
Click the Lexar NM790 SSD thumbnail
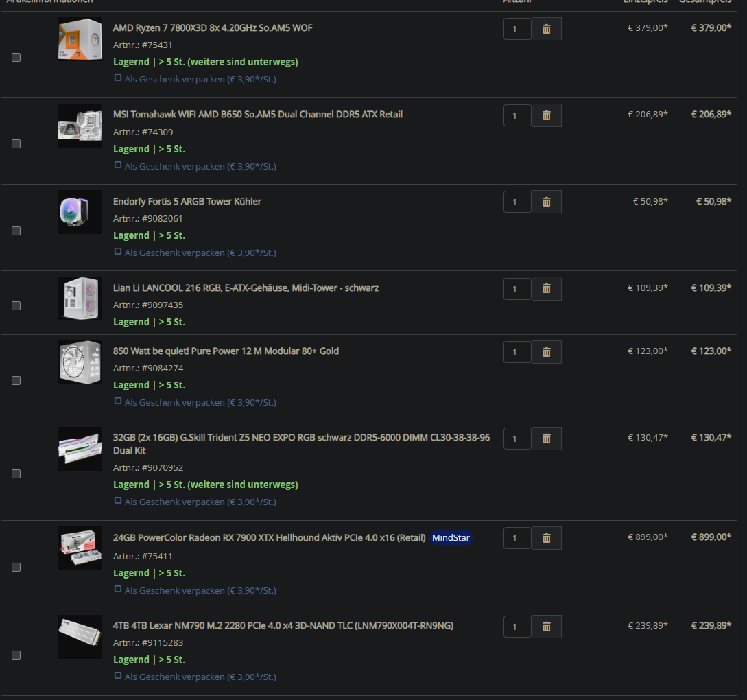[80, 637]
